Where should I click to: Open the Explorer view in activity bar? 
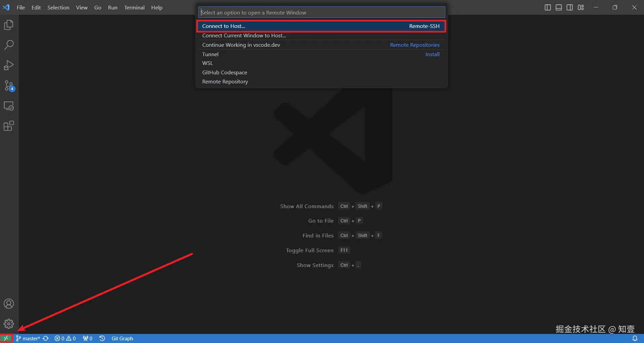(x=9, y=25)
